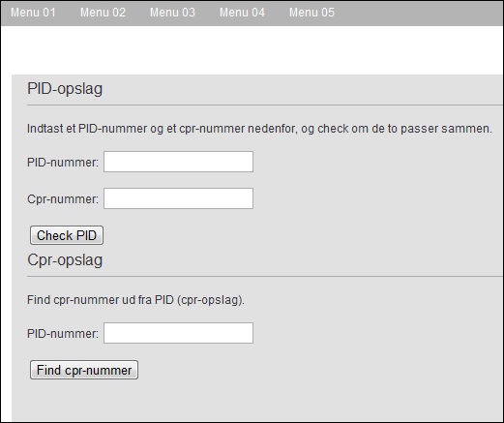Click the Cpr-nummer label
Image resolution: width=504 pixels, height=423 pixels.
click(63, 198)
